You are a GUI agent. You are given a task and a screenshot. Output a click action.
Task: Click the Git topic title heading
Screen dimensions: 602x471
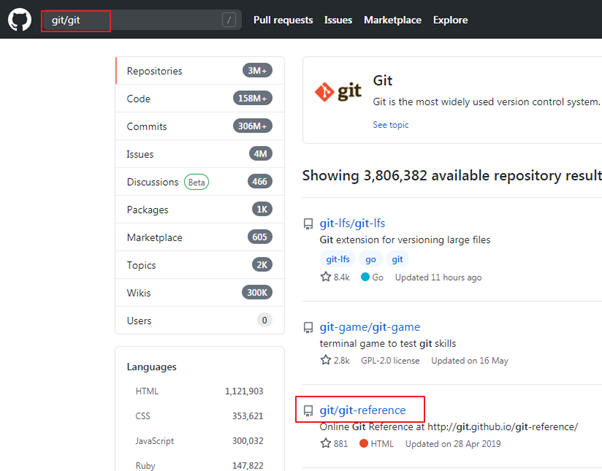point(382,81)
